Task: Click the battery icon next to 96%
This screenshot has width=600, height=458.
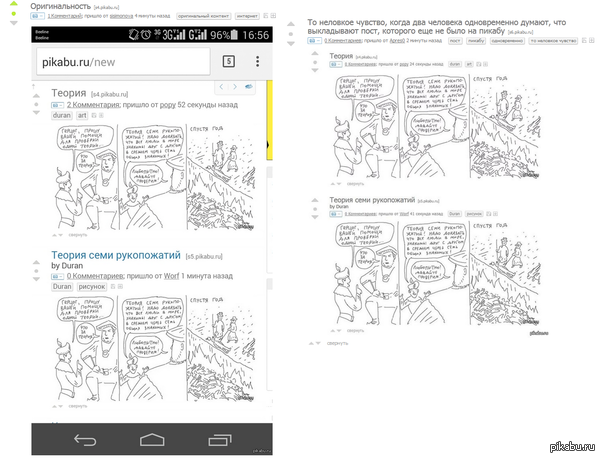Action: [x=234, y=35]
